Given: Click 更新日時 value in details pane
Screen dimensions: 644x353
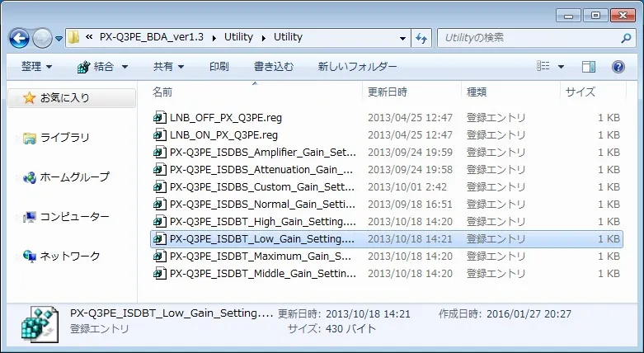Looking at the screenshot, I should tap(368, 314).
